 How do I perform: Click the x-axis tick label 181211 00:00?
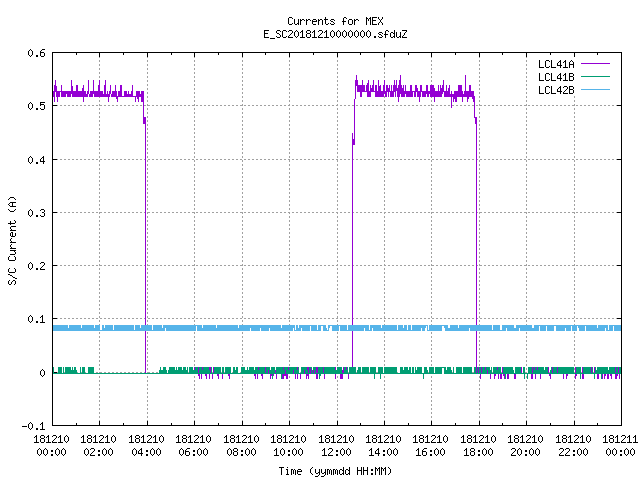620,446
